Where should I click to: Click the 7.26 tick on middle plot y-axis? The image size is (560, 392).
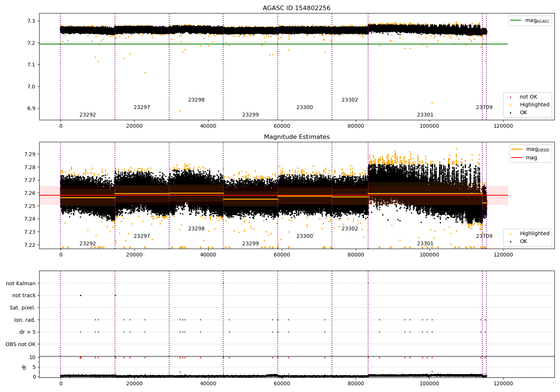[x=30, y=193]
